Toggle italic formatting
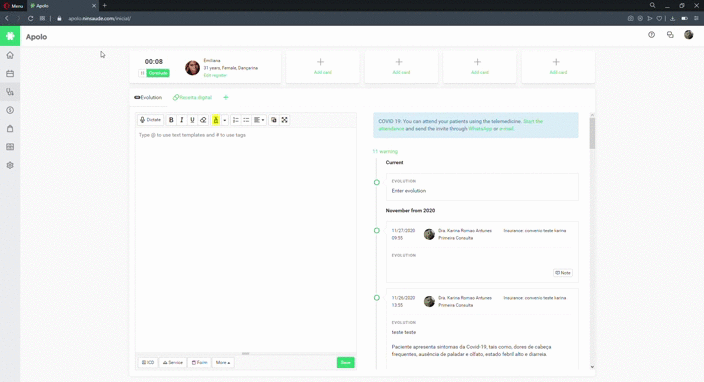Screen dimensions: 704x382 click(182, 120)
